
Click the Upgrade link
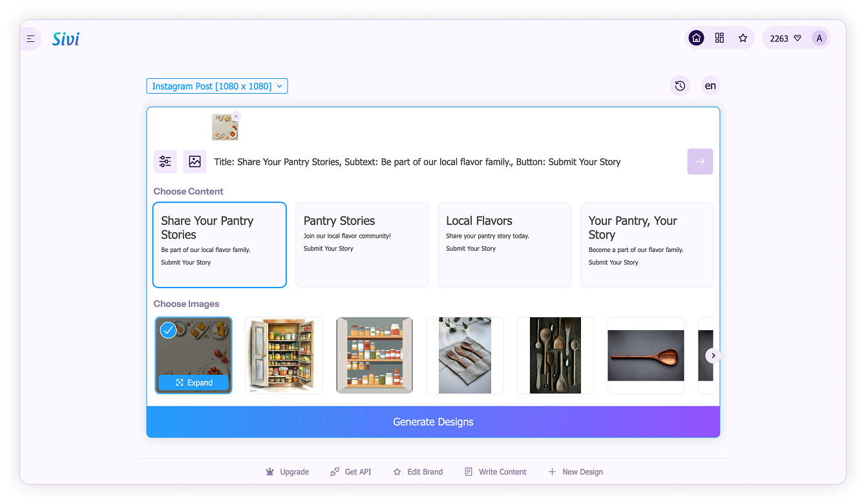point(288,472)
